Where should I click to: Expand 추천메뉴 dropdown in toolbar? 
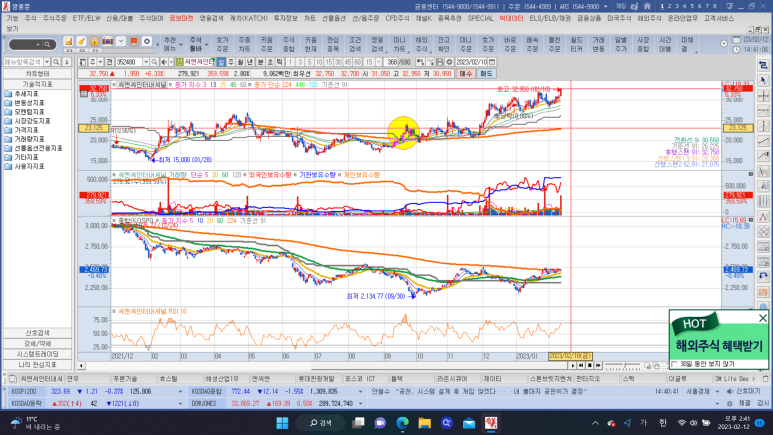tap(181, 44)
